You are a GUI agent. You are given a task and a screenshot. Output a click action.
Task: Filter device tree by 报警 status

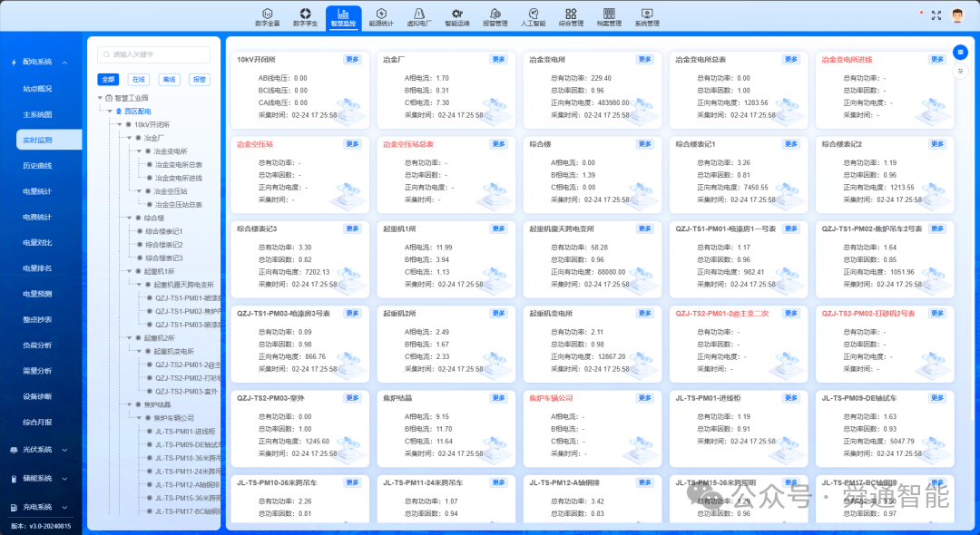click(x=198, y=80)
